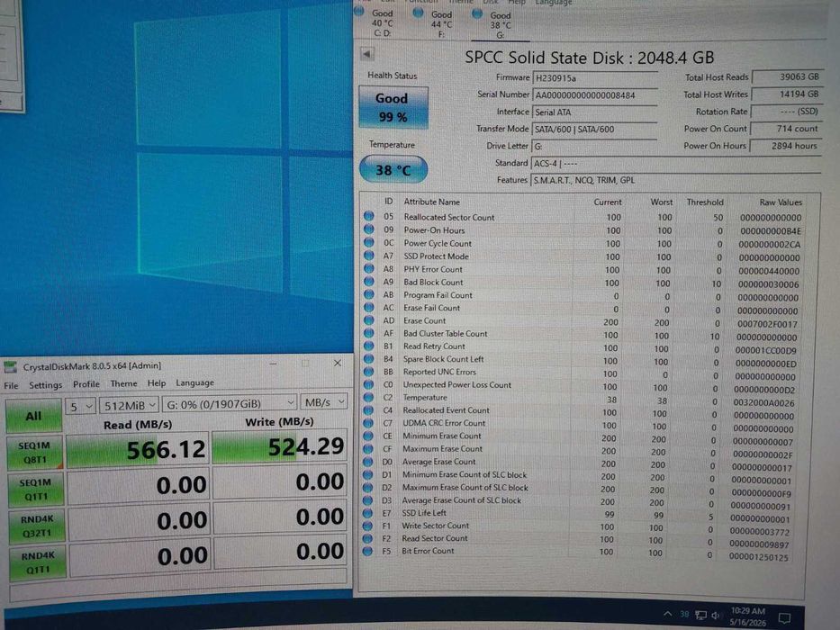Click the Transfer Mode SATA/600 field
Viewport: 840px width, 630px height.
click(x=594, y=129)
